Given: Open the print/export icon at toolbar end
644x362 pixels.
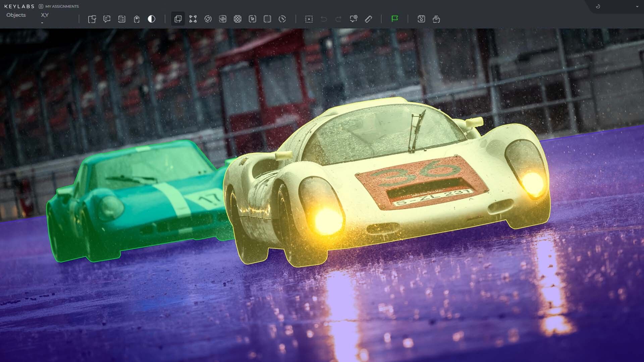Looking at the screenshot, I should point(436,19).
